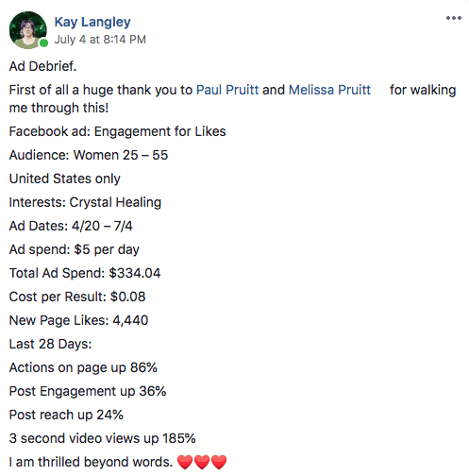Click the Interests: Crystal Healing line
The width and height of the screenshot is (469, 476).
[x=85, y=202]
